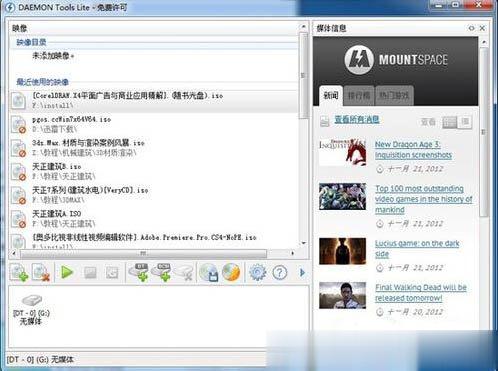
Task: Click image list scroll up arrow
Action: click(303, 26)
